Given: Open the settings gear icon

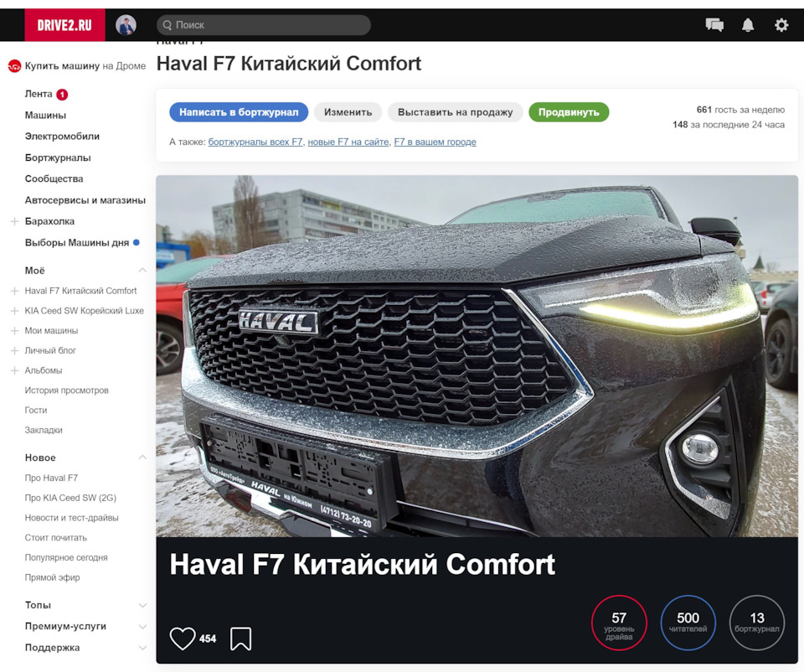Looking at the screenshot, I should click(x=781, y=24).
